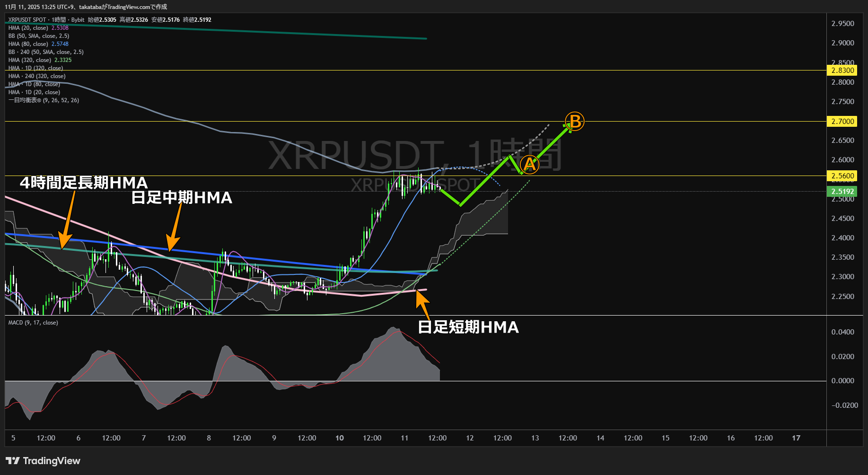Click the 2.2500 price axis value
Image resolution: width=868 pixels, height=475 pixels.
point(843,297)
